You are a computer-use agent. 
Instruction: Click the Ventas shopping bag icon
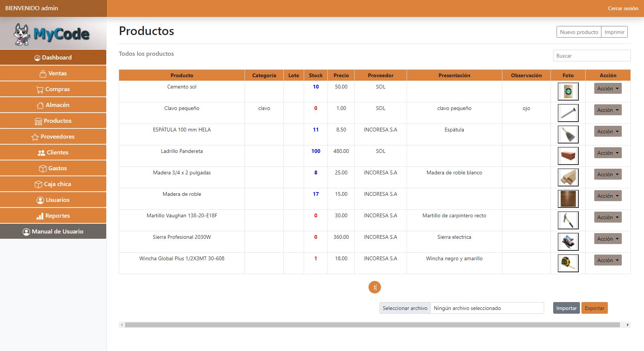[43, 73]
